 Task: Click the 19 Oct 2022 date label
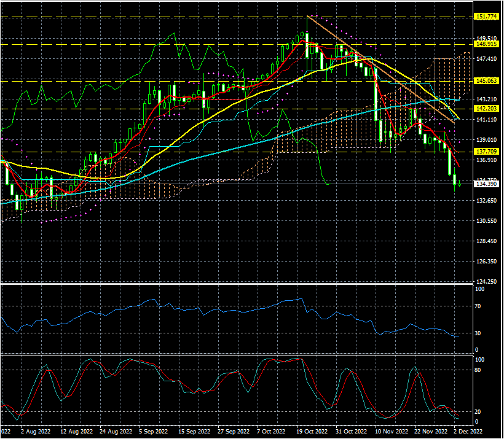click(x=312, y=431)
